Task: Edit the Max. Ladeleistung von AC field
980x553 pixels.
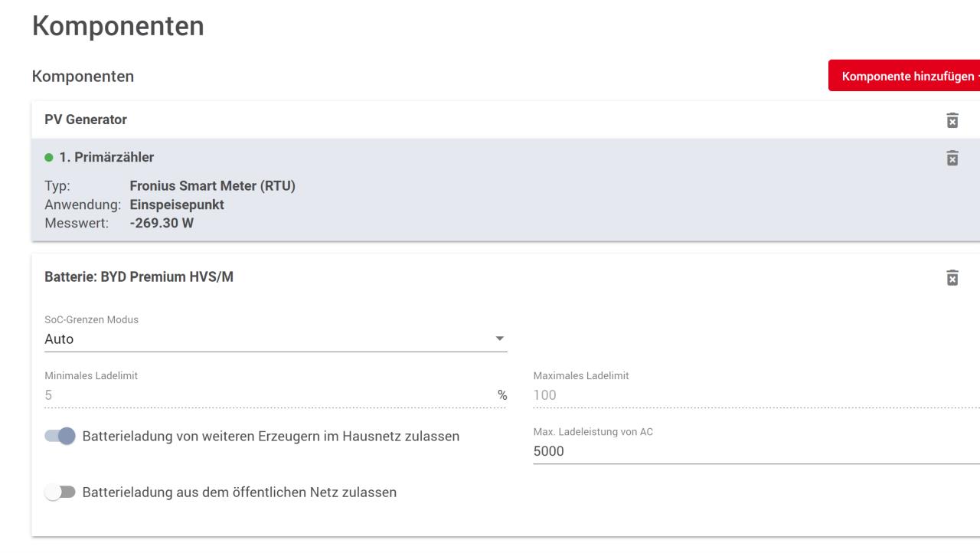Action: pyautogui.click(x=756, y=451)
